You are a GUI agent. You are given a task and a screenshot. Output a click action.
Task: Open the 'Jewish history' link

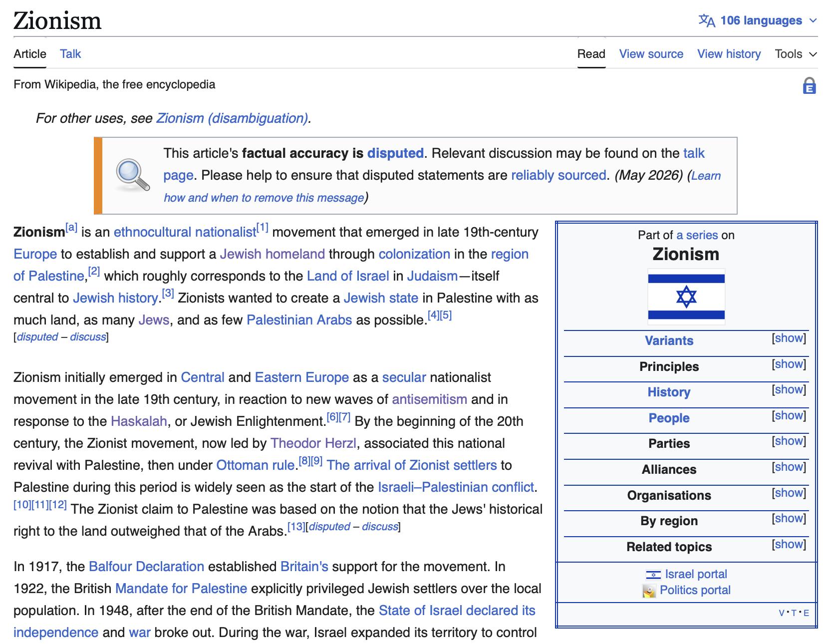115,298
